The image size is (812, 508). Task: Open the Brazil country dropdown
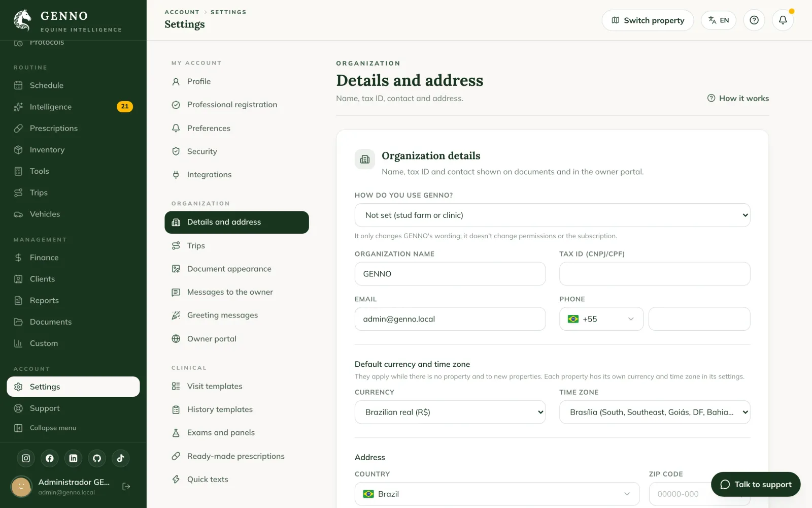497,494
